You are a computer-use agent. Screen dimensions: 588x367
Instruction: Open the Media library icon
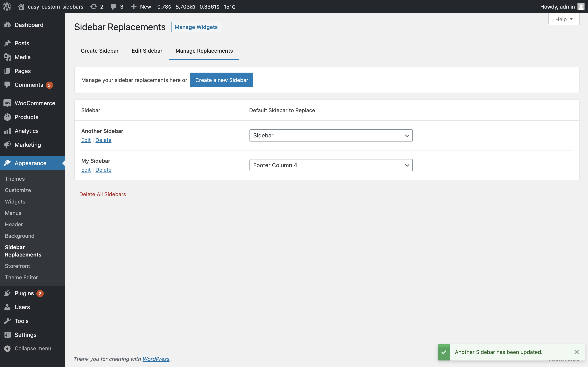[x=7, y=57]
